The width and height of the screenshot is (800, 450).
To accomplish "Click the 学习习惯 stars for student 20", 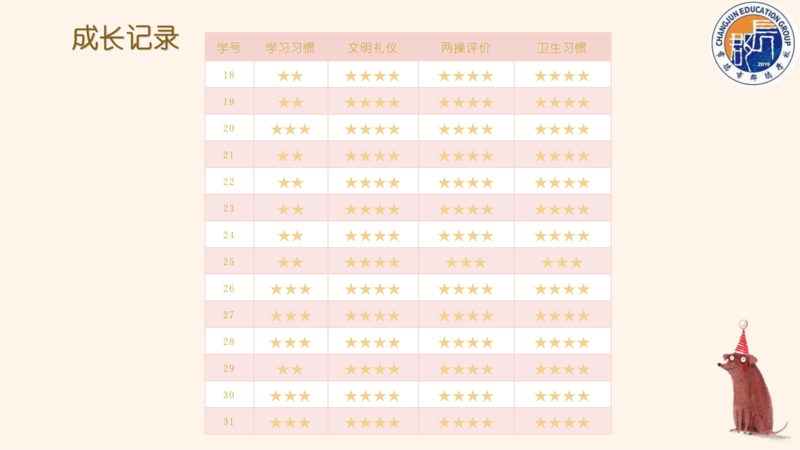I will tap(290, 129).
